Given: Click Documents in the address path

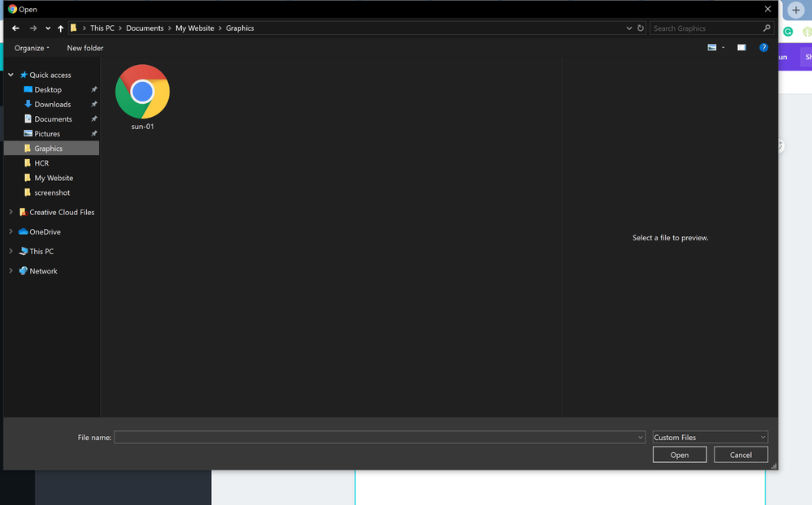Looking at the screenshot, I should click(145, 28).
